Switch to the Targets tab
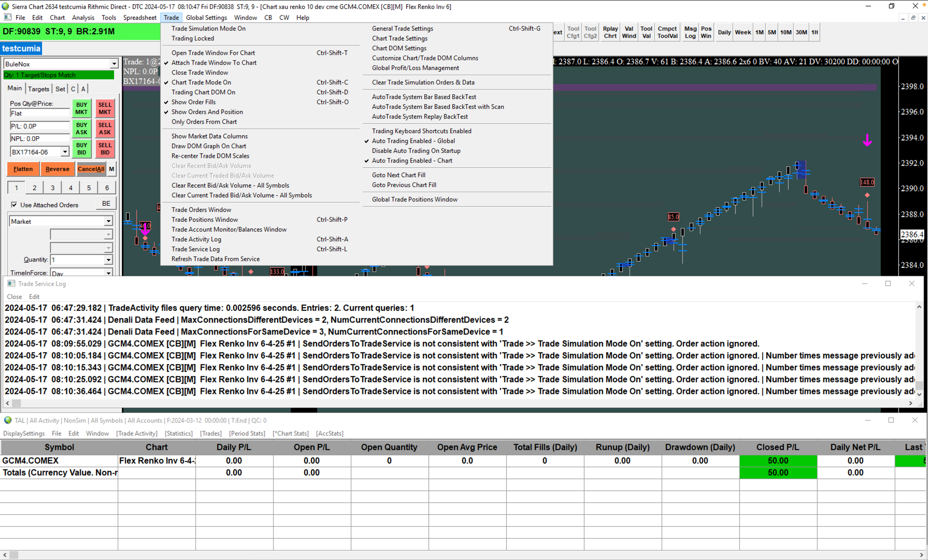Viewport: 928px width, 560px height. [38, 89]
